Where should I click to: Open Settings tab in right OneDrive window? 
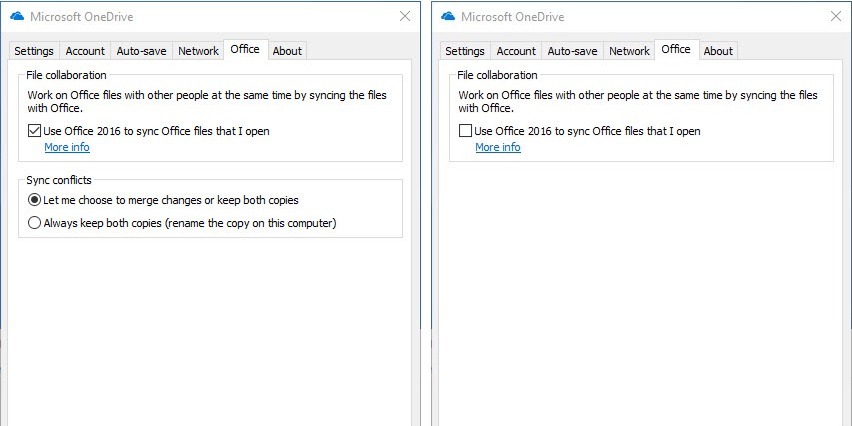[x=465, y=51]
